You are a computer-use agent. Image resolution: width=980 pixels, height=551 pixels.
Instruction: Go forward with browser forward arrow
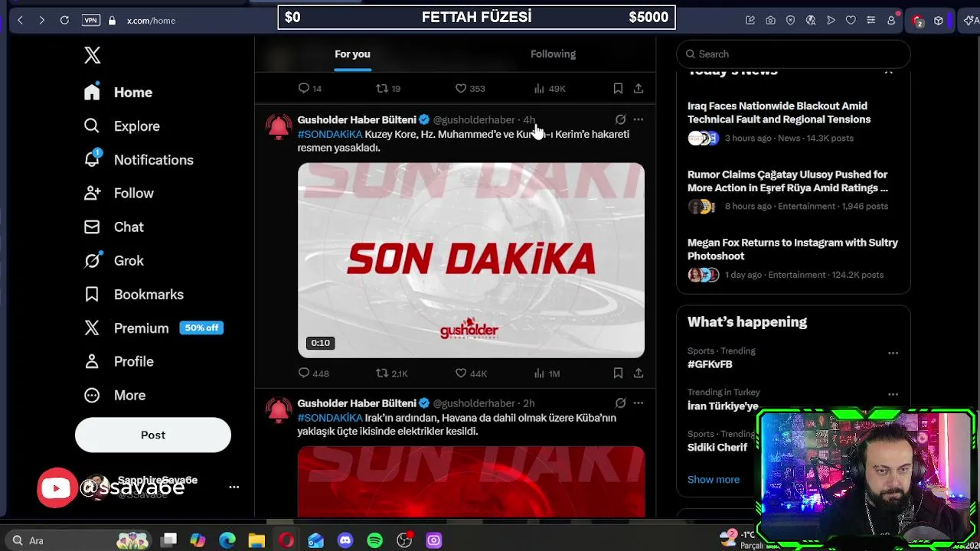click(x=42, y=21)
